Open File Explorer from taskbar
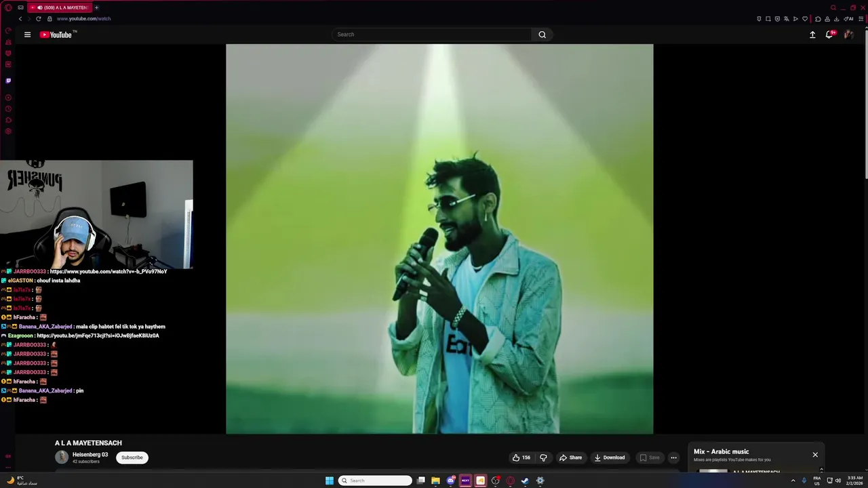This screenshot has width=868, height=488. [x=435, y=481]
